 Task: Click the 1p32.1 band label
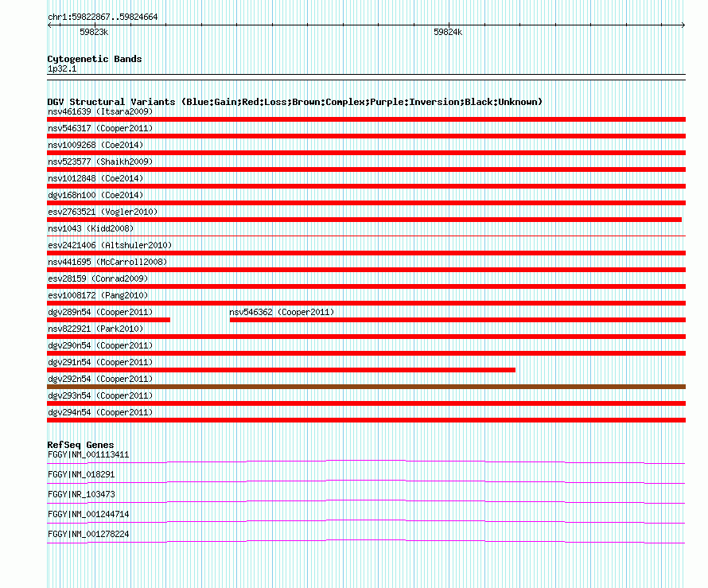coord(62,68)
